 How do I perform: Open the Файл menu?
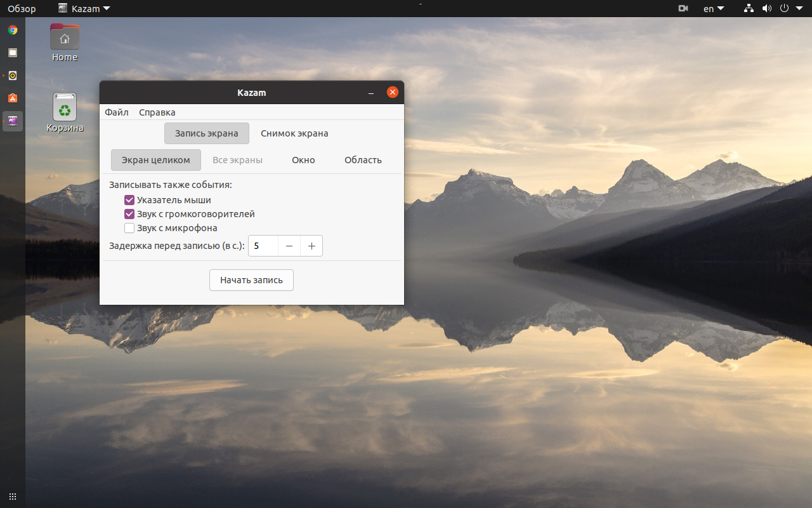[x=117, y=112]
